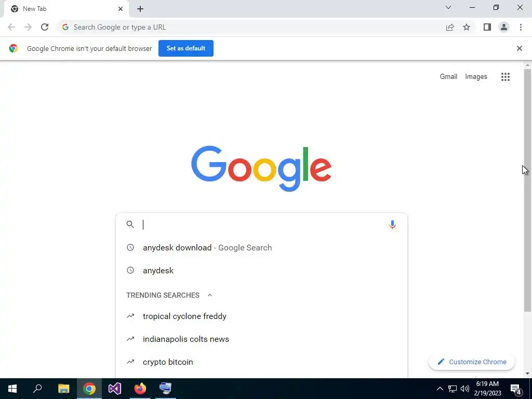Collapse the Trending Searches section

(210, 295)
